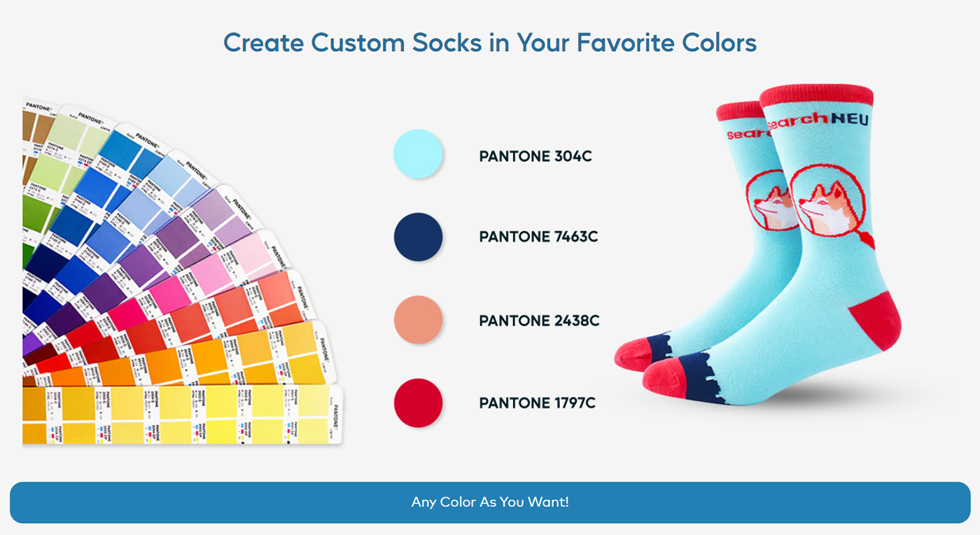This screenshot has width=980, height=535.
Task: Pick the red Pantone 1797C swatch
Action: click(419, 403)
